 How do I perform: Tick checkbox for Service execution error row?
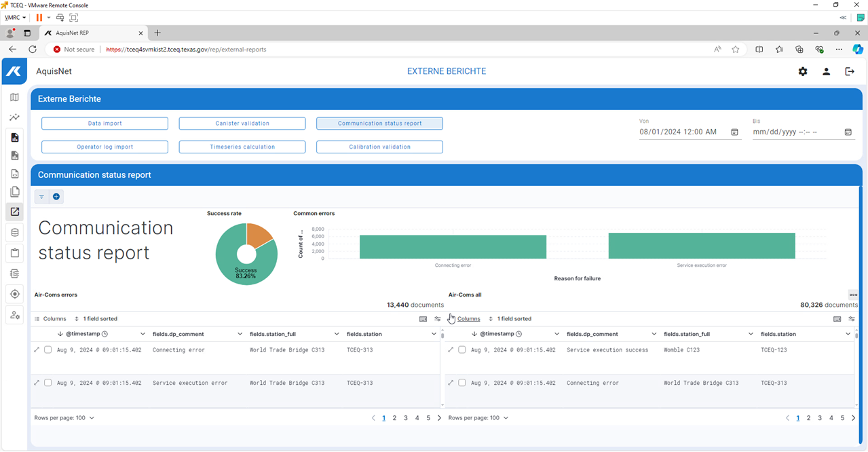coord(48,383)
